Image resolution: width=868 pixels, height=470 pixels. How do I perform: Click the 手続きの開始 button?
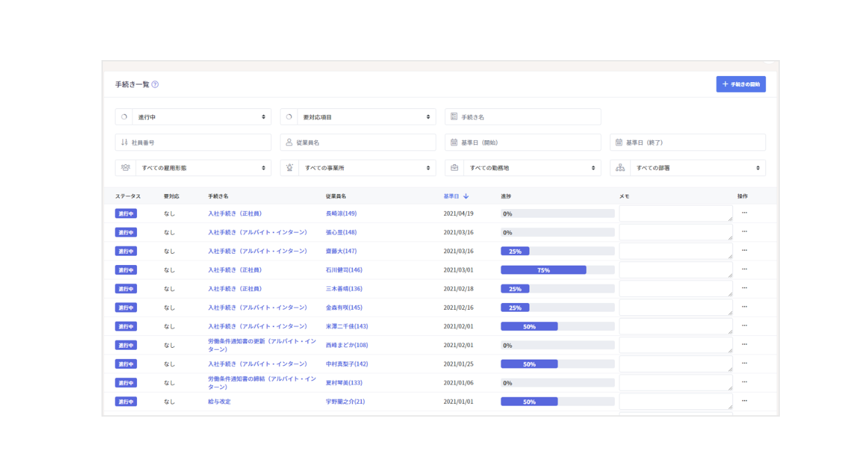click(x=740, y=83)
